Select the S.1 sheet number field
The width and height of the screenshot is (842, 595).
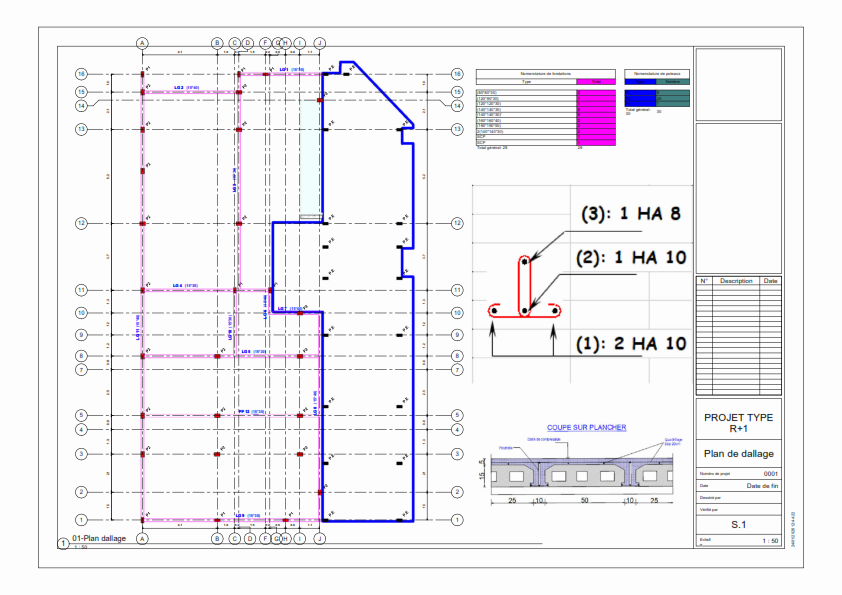[738, 524]
